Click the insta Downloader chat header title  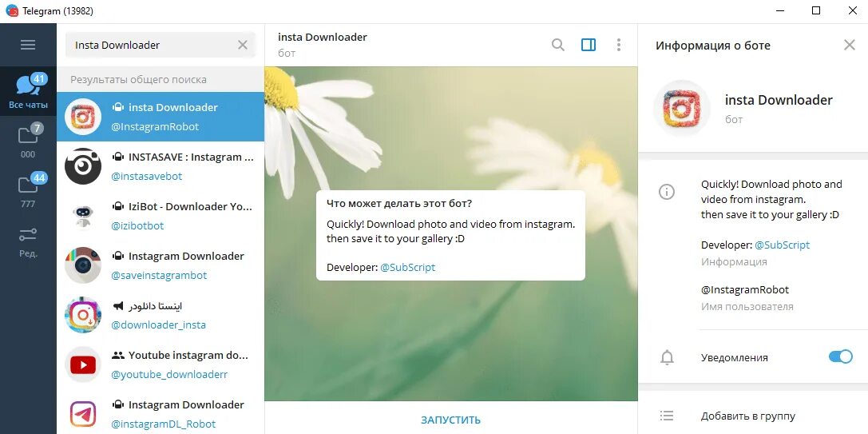point(322,37)
